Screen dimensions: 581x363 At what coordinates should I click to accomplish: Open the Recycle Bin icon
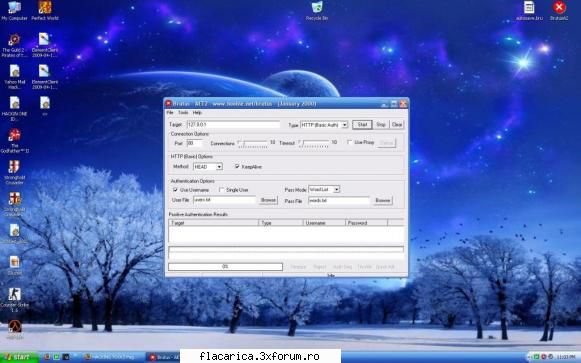317,10
